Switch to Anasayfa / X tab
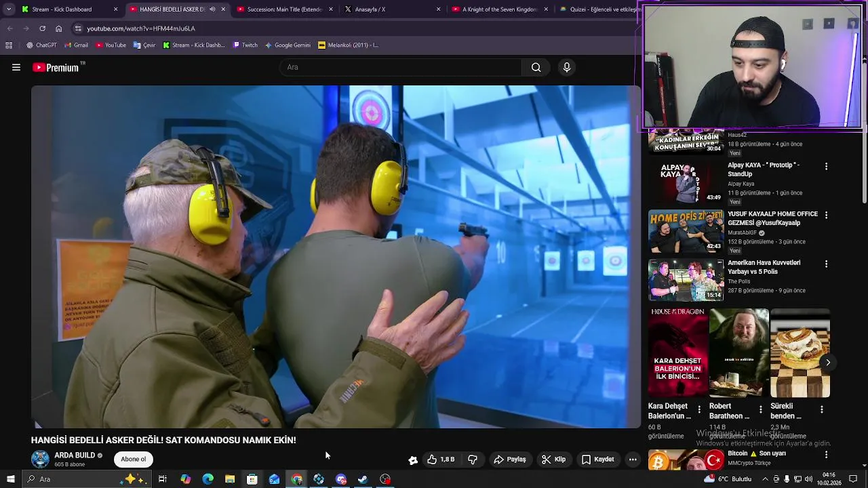Image resolution: width=868 pixels, height=488 pixels. point(392,9)
